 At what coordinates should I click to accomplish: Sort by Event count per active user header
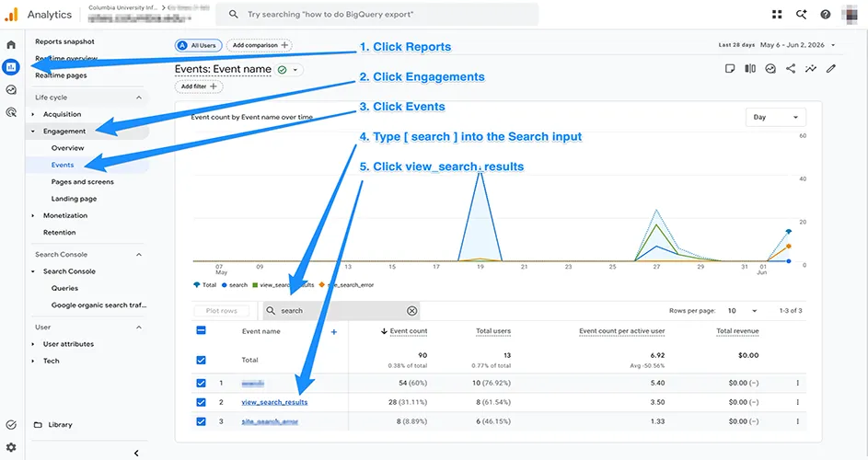coord(621,331)
